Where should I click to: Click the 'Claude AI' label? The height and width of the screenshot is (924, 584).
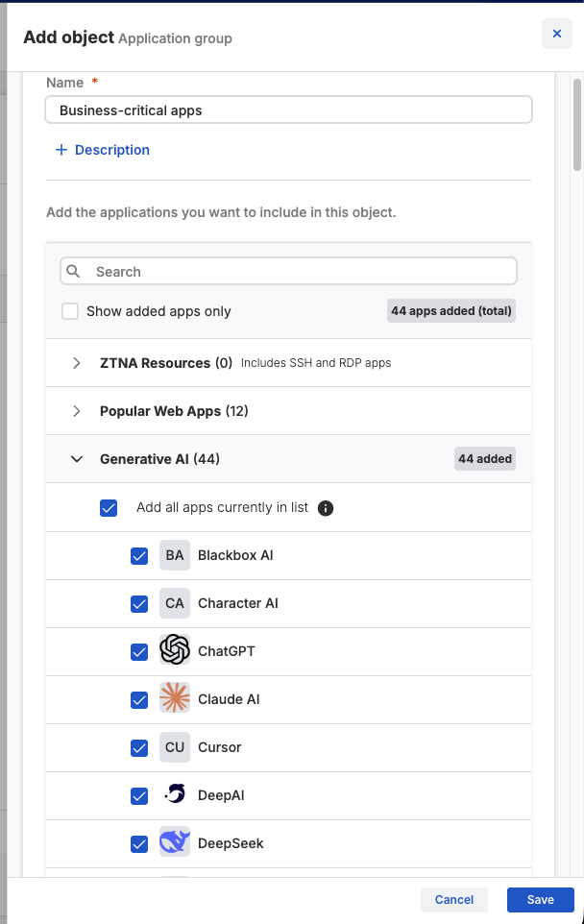pyautogui.click(x=229, y=699)
